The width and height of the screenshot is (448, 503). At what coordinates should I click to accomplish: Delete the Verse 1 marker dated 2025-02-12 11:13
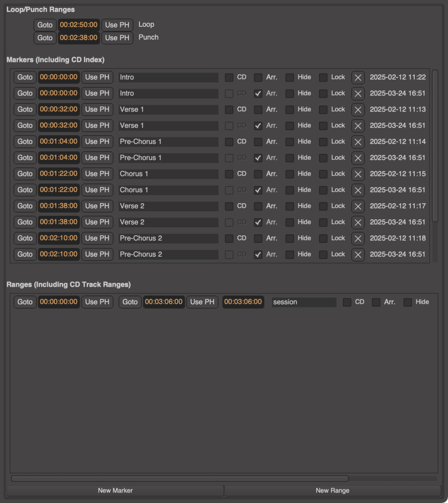pos(358,109)
